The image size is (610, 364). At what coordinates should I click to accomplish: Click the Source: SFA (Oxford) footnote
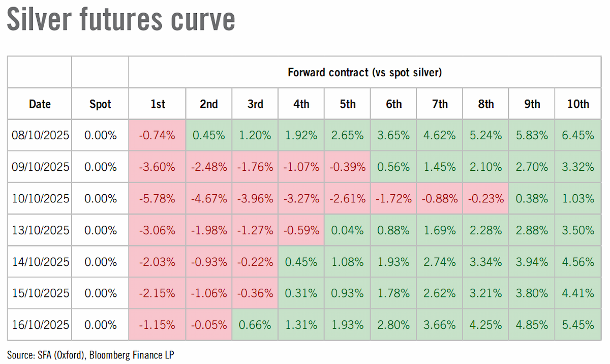tap(90, 354)
